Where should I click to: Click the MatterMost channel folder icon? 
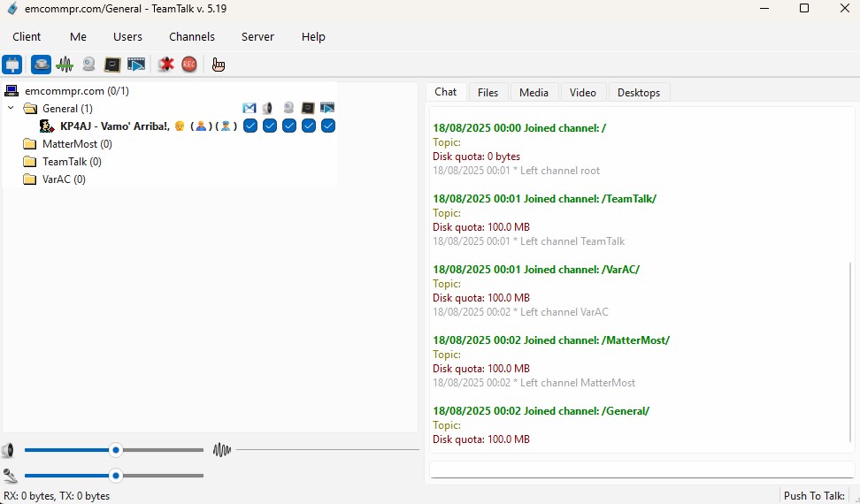29,144
